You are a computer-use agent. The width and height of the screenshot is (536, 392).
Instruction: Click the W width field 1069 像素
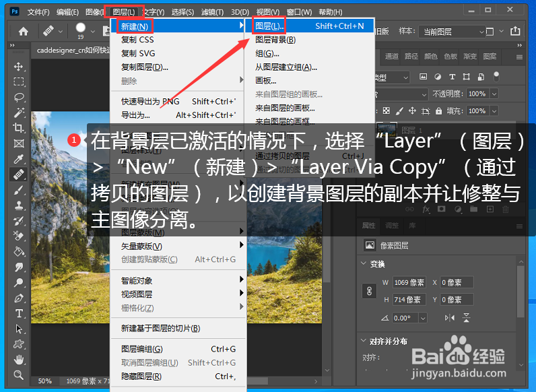[x=409, y=282]
